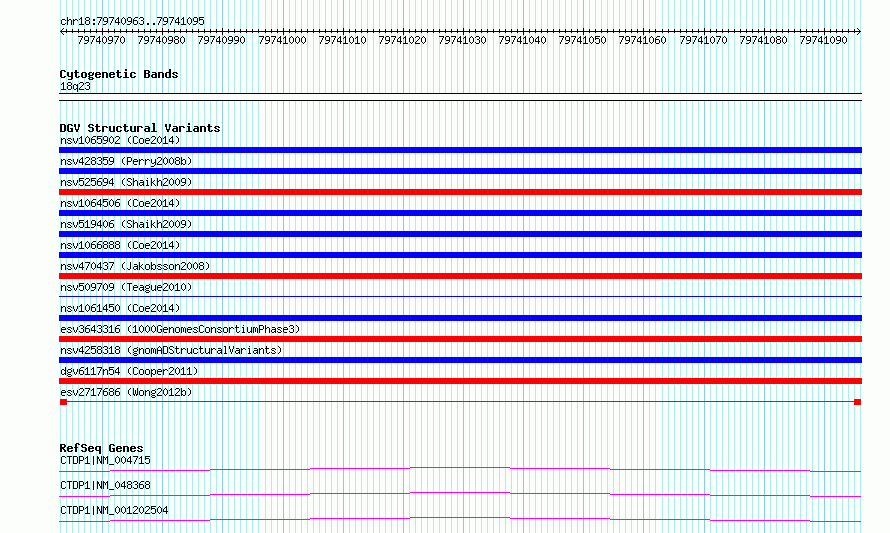Click the magenta line of CTDP1|NM_001202504
890x533 pixels.
pyautogui.click(x=460, y=519)
